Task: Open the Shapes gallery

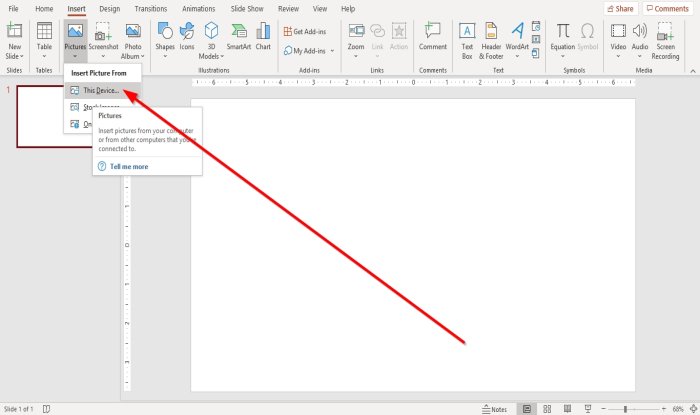Action: tap(165, 40)
